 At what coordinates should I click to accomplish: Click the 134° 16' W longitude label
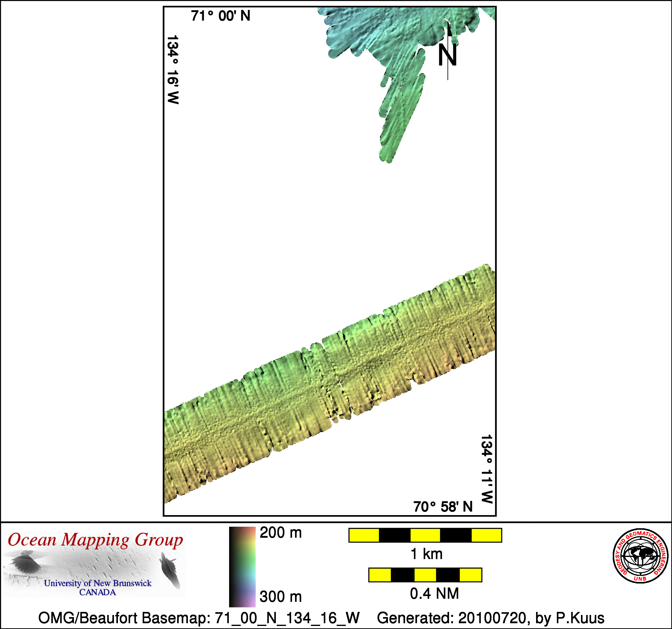[173, 70]
